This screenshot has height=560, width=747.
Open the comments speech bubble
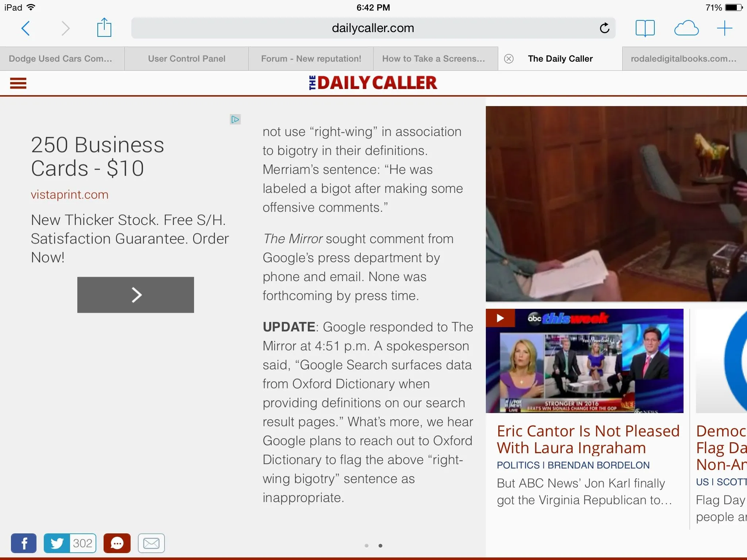pos(117,543)
